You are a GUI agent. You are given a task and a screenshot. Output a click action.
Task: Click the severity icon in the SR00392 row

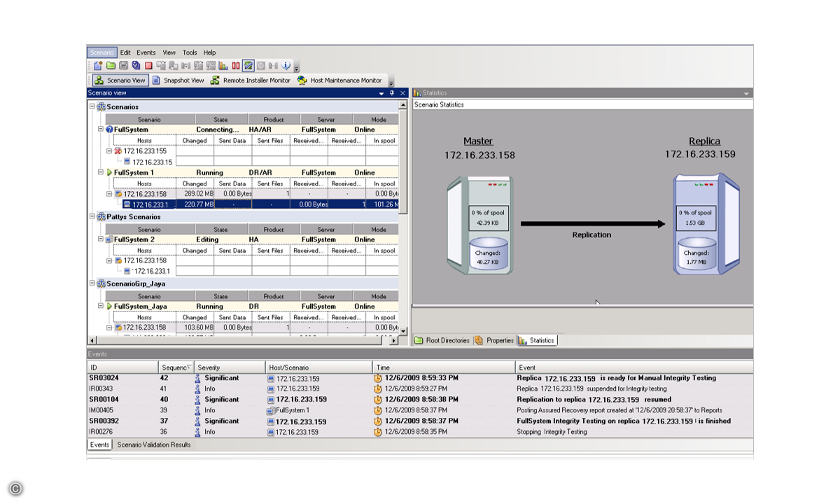pyautogui.click(x=198, y=421)
